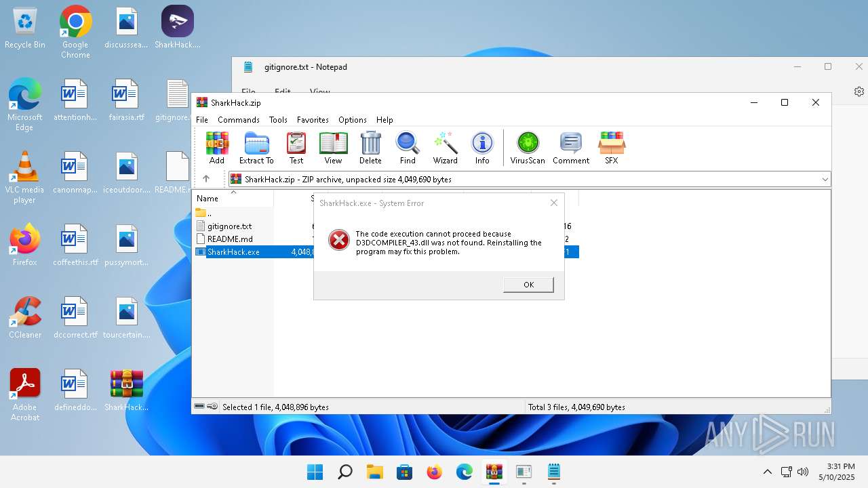Image resolution: width=868 pixels, height=488 pixels.
Task: Sort by the Name column header
Action: tap(234, 199)
